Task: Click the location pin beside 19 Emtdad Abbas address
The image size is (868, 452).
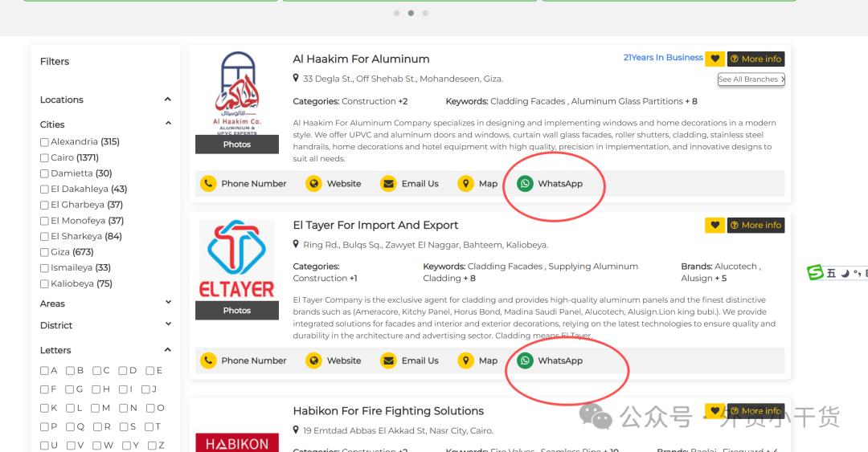Action: coord(296,430)
